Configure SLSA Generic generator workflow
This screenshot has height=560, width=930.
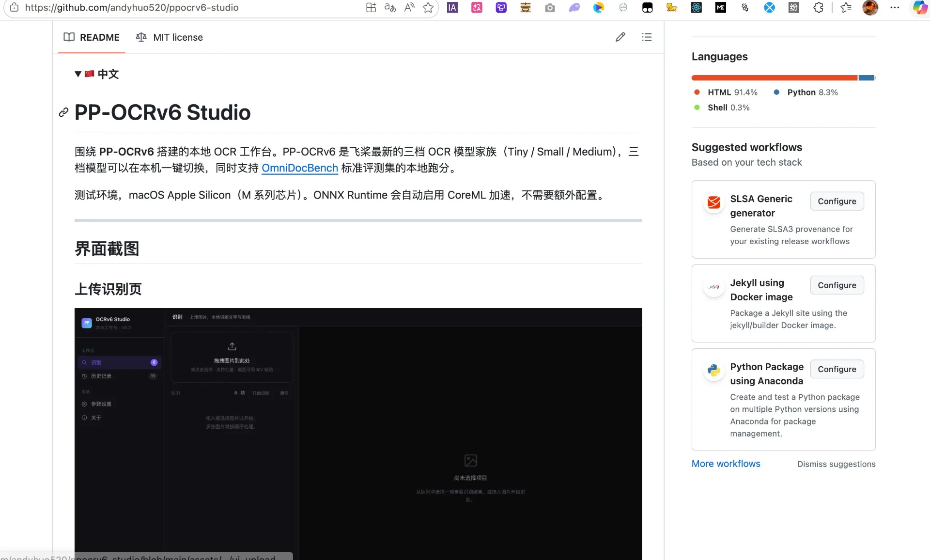coord(837,201)
